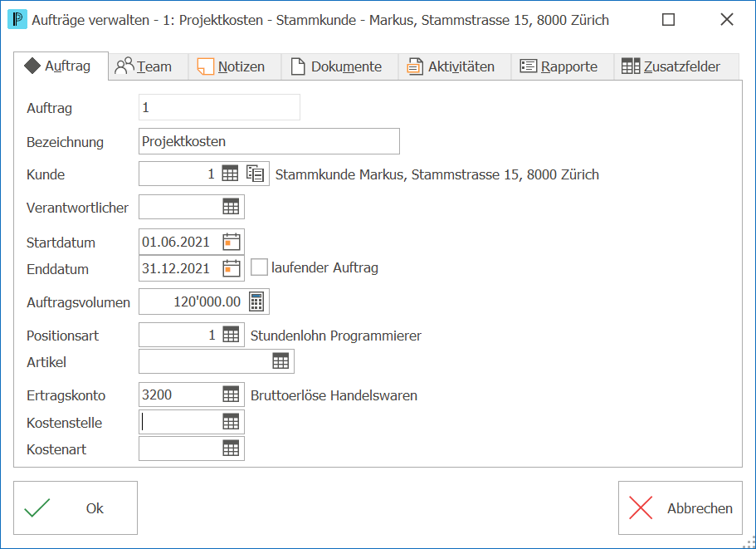Click the text Bruttoerlöse Handelswaren
Viewport: 756px width, 549px height.
[334, 395]
